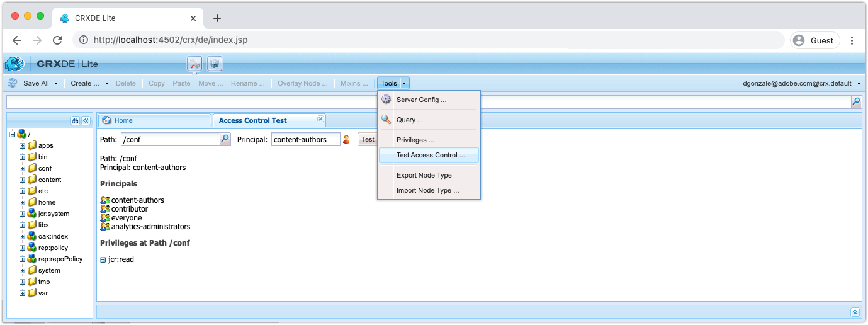
Task: Select Test Access Control menu item
Action: coord(429,155)
